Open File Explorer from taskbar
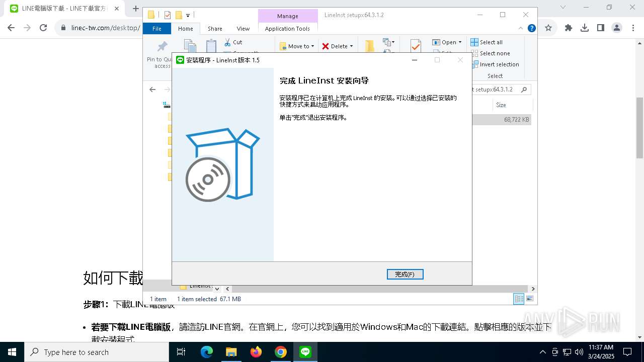The height and width of the screenshot is (362, 644). point(231,352)
